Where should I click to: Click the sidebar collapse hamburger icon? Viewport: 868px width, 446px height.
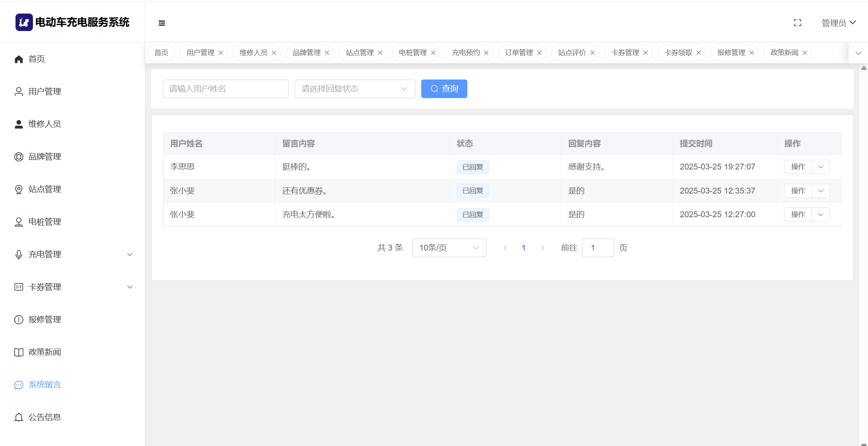click(162, 23)
